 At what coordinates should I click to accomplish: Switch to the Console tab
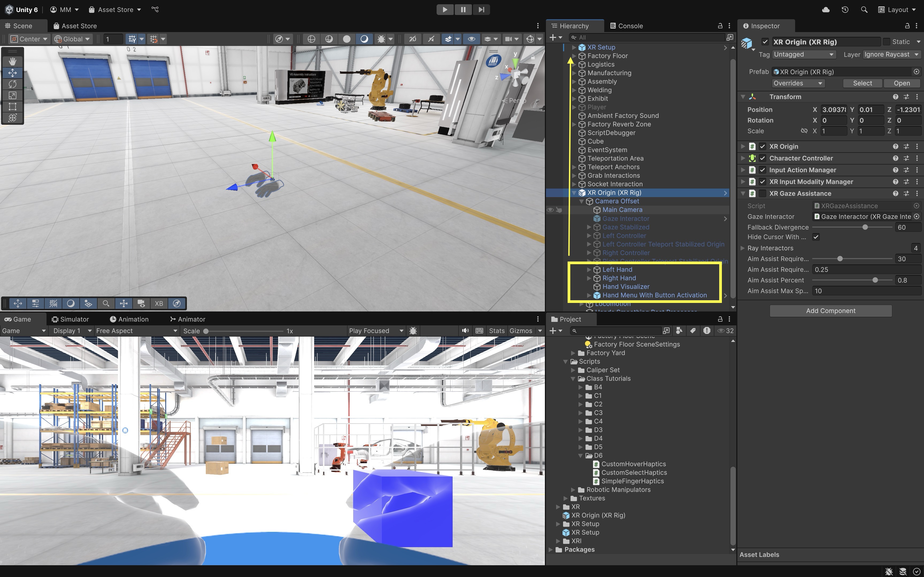click(626, 26)
